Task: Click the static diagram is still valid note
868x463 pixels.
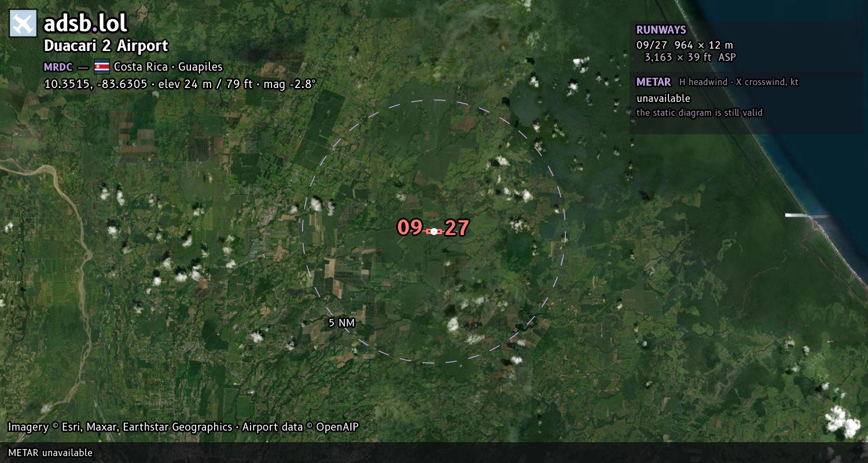Action: tap(699, 113)
